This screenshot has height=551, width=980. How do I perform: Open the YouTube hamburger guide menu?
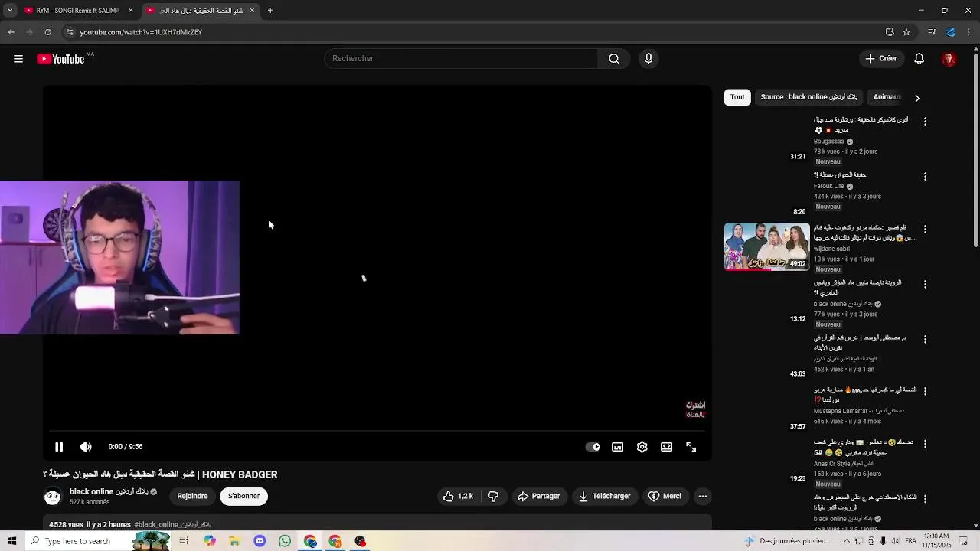18,59
